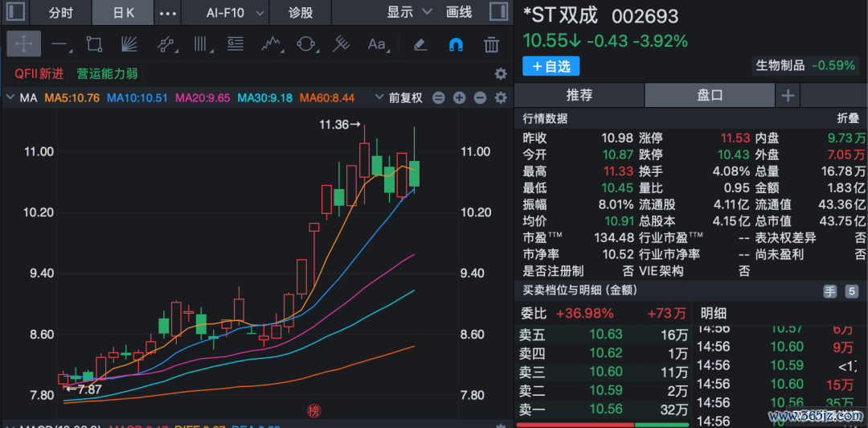Viewport: 868px width, 428px height.
Task: Click the 涨停 11.53 value
Action: [x=735, y=138]
